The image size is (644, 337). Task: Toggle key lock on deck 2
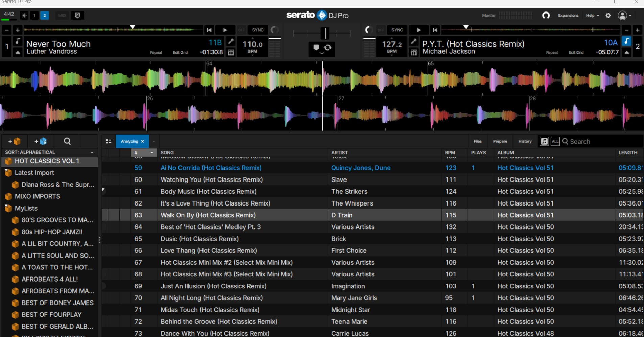[626, 41]
